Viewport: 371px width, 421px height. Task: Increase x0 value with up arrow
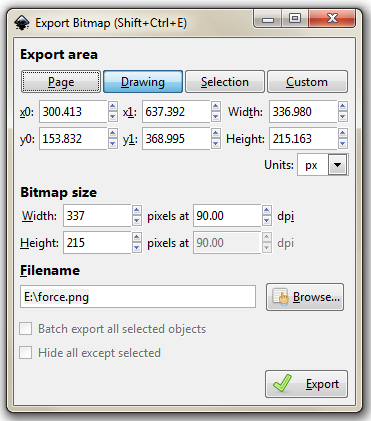113,107
